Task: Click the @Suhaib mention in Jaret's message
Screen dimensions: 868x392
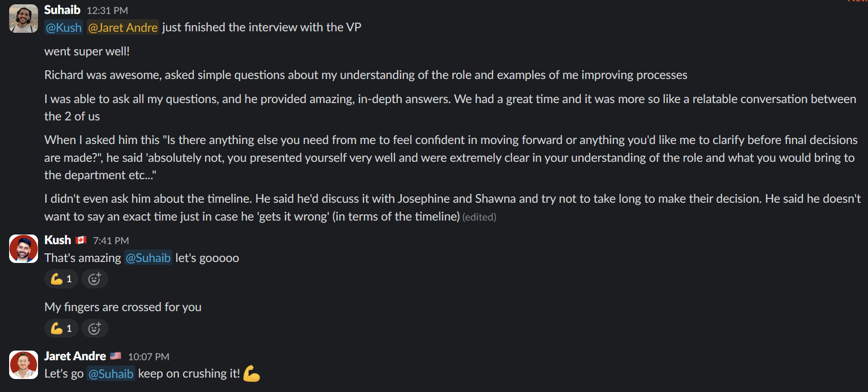Action: click(111, 374)
